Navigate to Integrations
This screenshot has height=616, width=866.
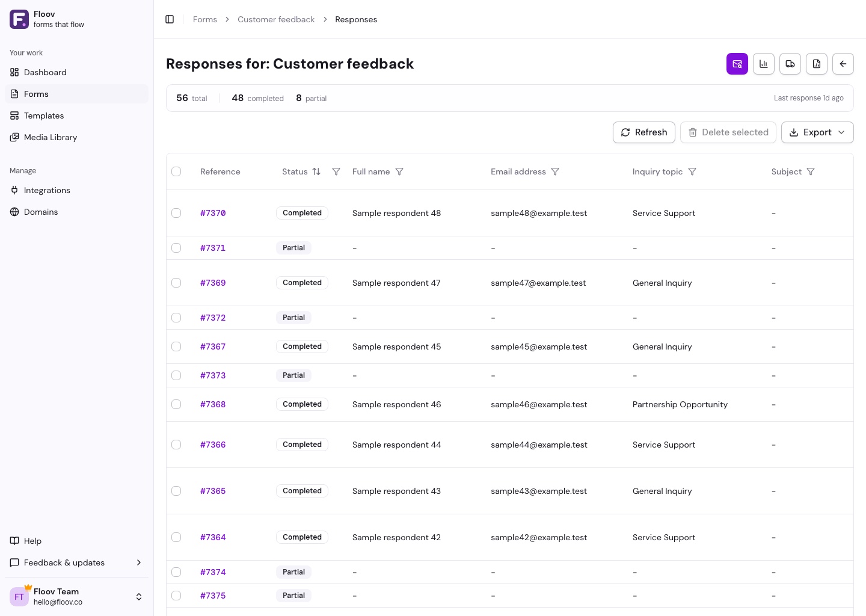[76, 190]
